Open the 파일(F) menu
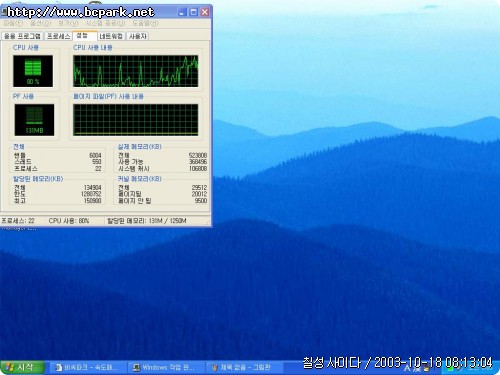The image size is (500, 375). [x=13, y=23]
